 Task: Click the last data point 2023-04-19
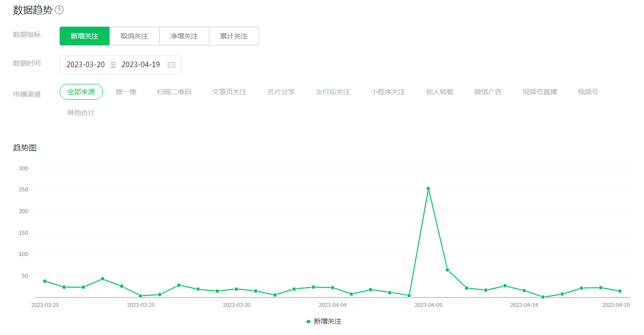tap(620, 291)
